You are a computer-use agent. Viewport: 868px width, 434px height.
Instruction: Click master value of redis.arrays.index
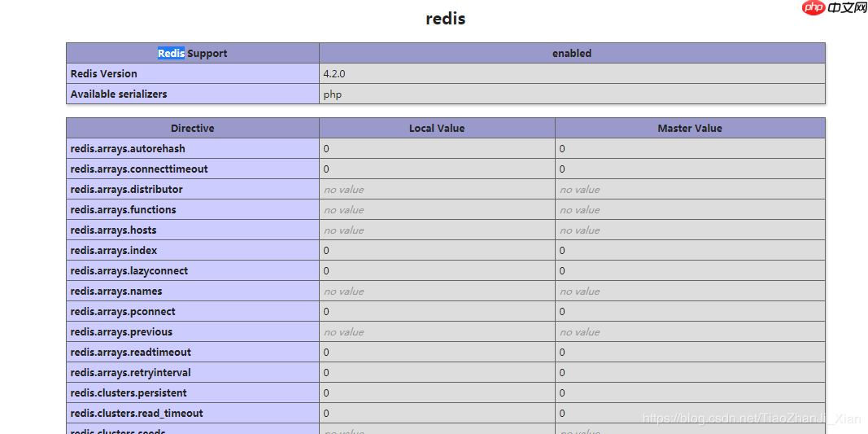562,251
